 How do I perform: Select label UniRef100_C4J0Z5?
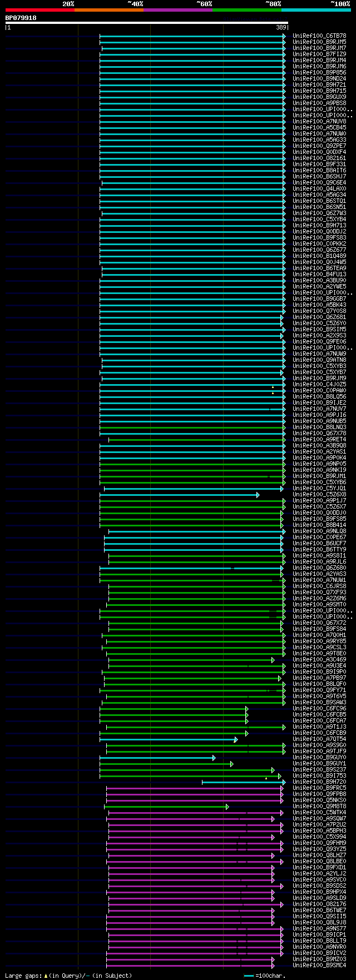tap(319, 384)
